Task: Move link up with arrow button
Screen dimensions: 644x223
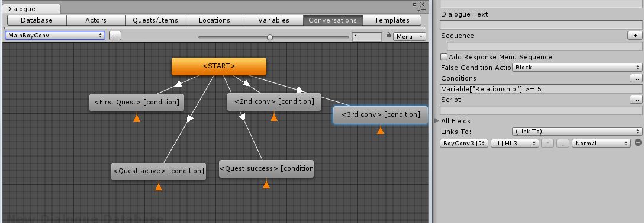Action: [547, 143]
